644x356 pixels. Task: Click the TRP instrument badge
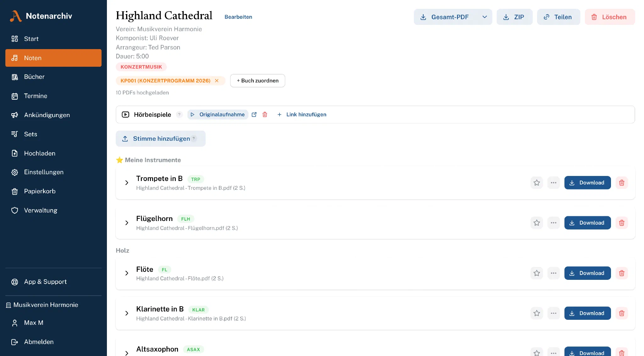coord(196,179)
